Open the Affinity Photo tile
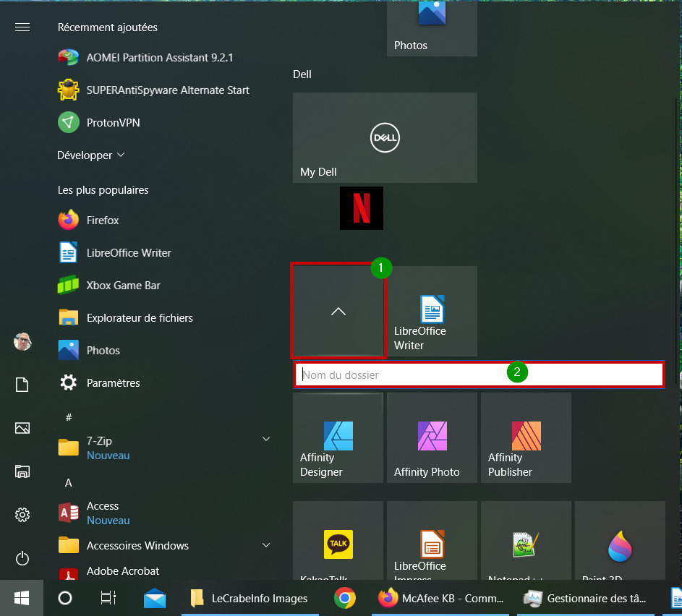 432,437
